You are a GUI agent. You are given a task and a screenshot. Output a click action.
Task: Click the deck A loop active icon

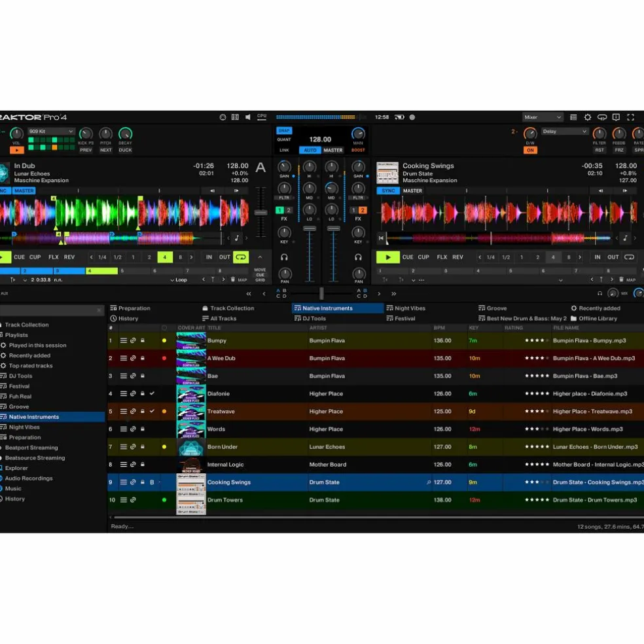(241, 257)
